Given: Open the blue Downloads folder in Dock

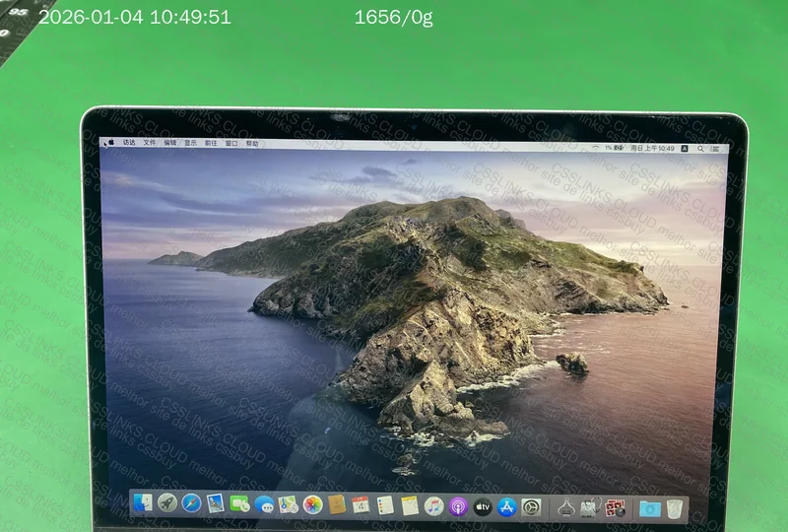Looking at the screenshot, I should pos(650,509).
